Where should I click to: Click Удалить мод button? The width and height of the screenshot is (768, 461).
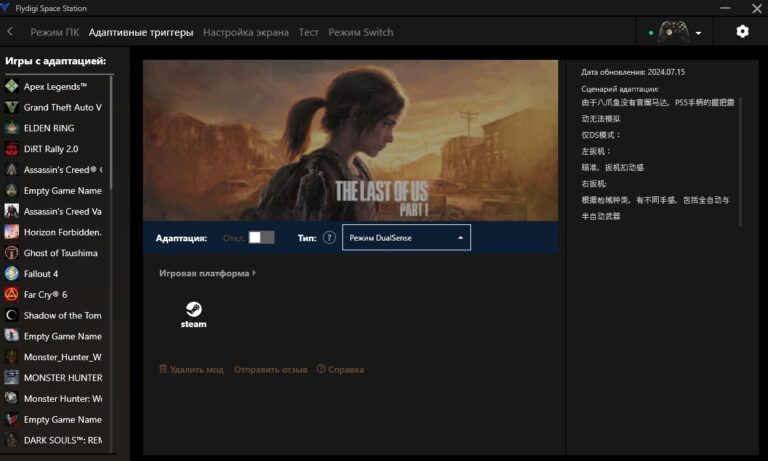pos(192,369)
